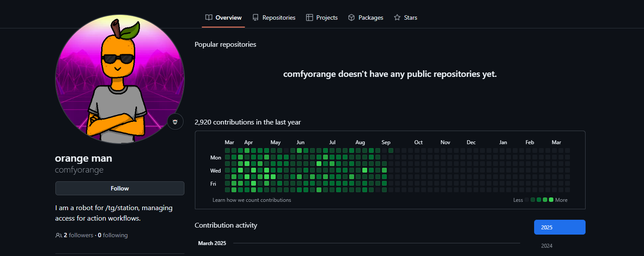Click the robot for /tg/station bio text
The height and width of the screenshot is (256, 644).
[114, 213]
